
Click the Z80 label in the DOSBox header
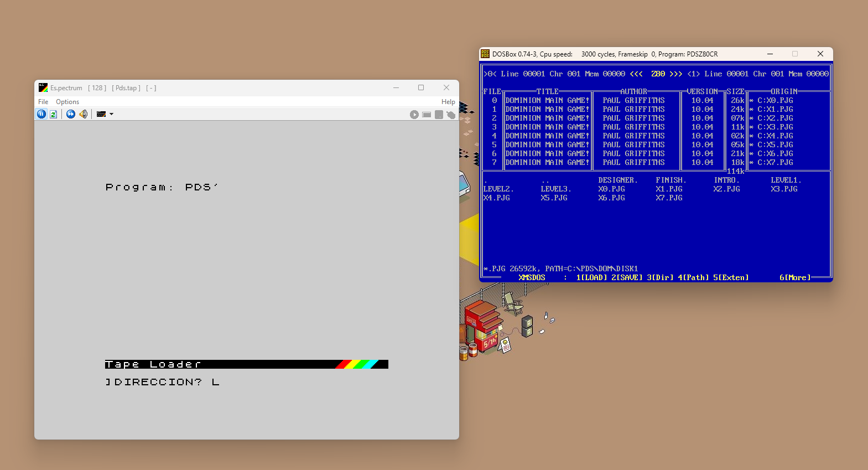pyautogui.click(x=658, y=74)
